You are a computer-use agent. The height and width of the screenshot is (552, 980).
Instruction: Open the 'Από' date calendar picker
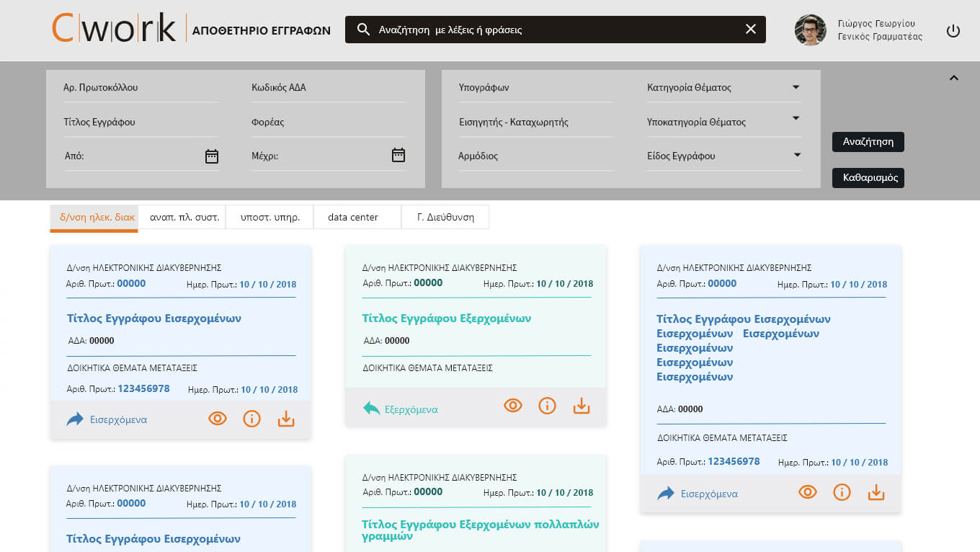(211, 156)
